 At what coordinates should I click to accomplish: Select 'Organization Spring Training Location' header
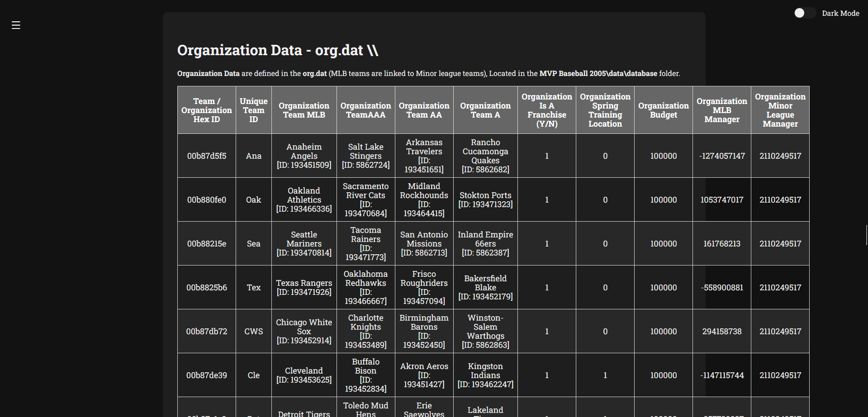pos(605,110)
